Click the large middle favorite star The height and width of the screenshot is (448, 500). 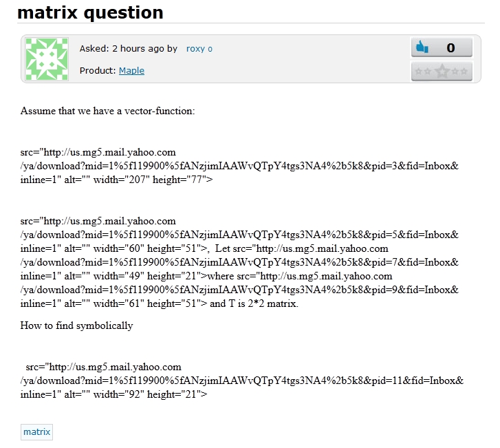pyautogui.click(x=442, y=71)
